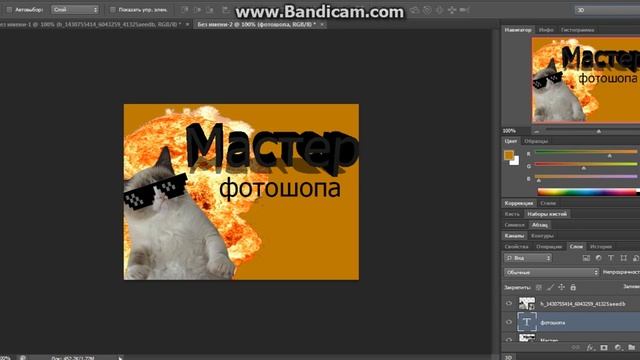The height and width of the screenshot is (360, 640).
Task: Click the h_1430755414 layer thumbnail
Action: pos(527,304)
